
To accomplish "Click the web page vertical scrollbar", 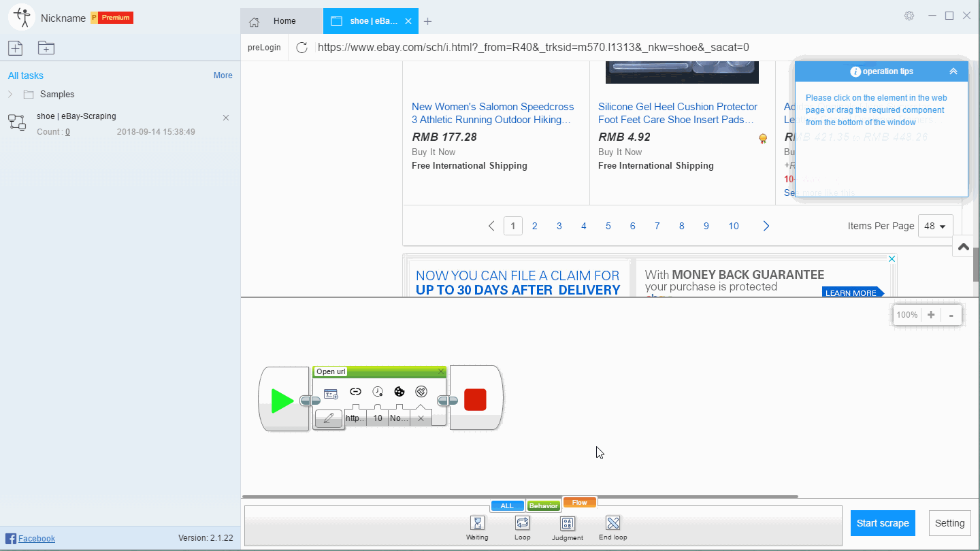I will pos(976,264).
